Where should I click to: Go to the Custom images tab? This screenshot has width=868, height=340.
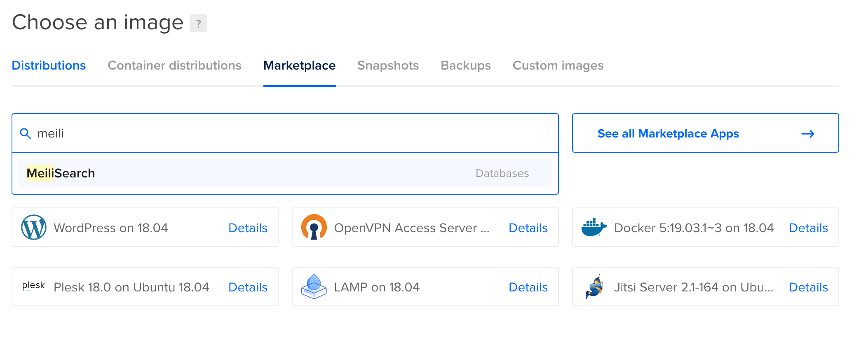558,65
